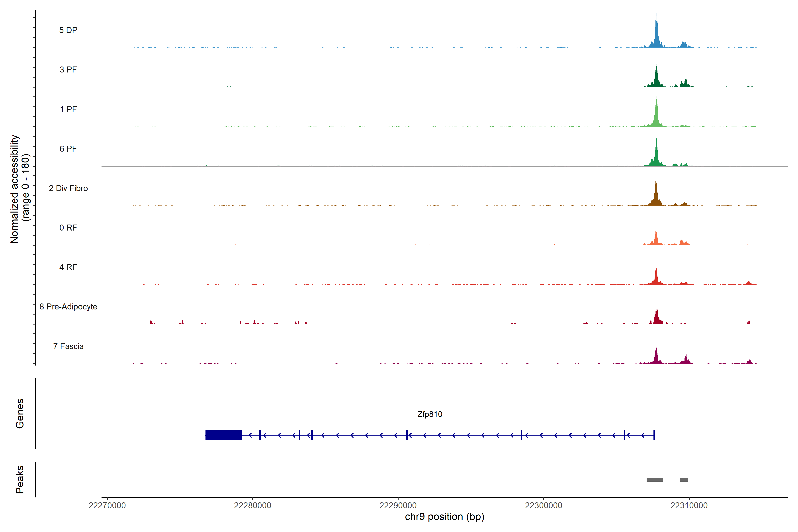798x532 pixels.
Task: Click the Peaks panel label
Action: click(20, 479)
